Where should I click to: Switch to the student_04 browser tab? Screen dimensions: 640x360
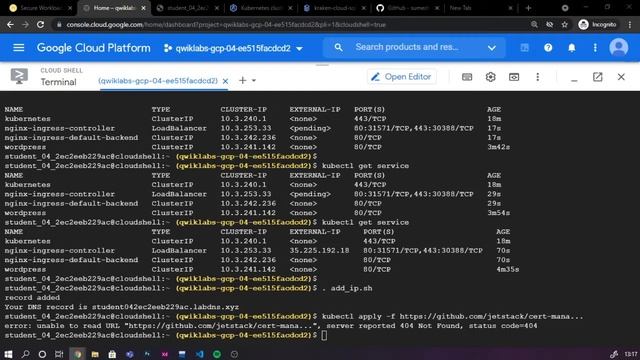point(188,8)
